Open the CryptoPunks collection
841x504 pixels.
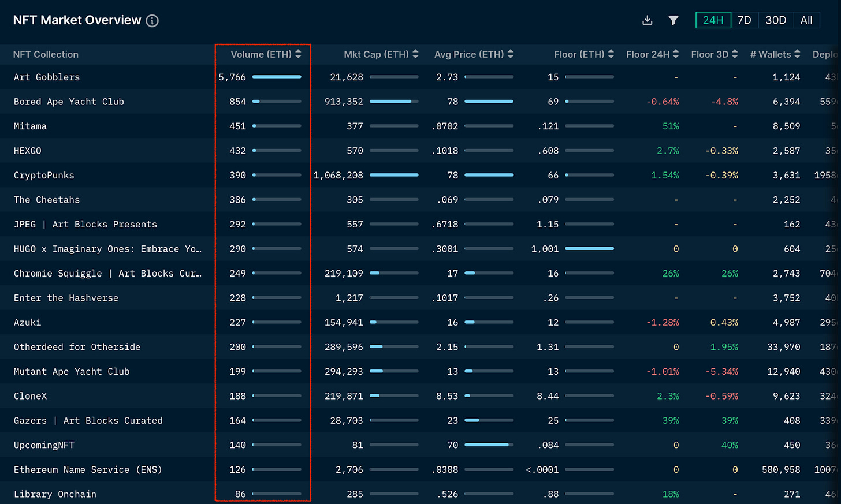click(44, 175)
